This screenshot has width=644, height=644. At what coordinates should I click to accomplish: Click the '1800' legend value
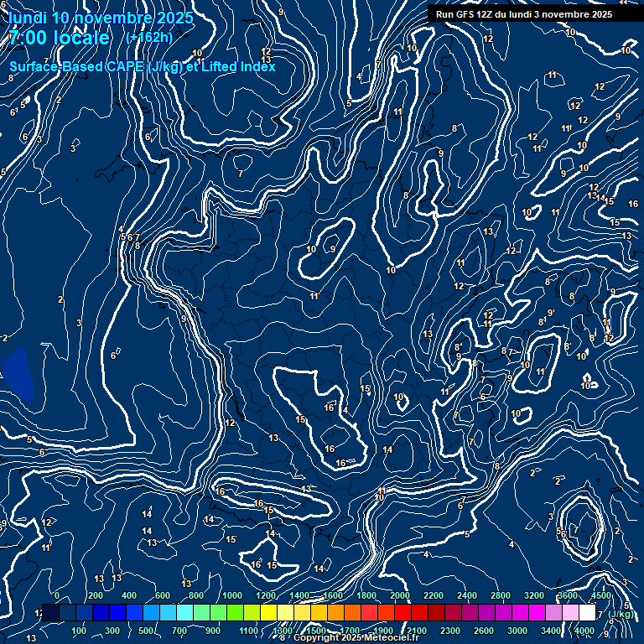pyautogui.click(x=366, y=595)
